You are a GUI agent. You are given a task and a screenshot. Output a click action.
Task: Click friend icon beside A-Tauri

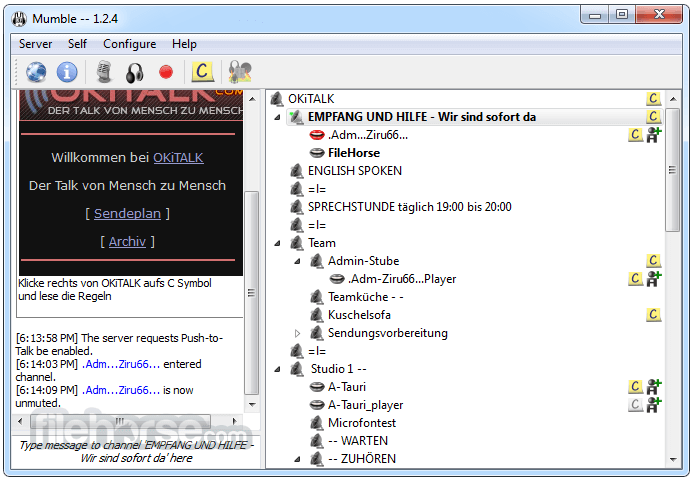pos(654,387)
